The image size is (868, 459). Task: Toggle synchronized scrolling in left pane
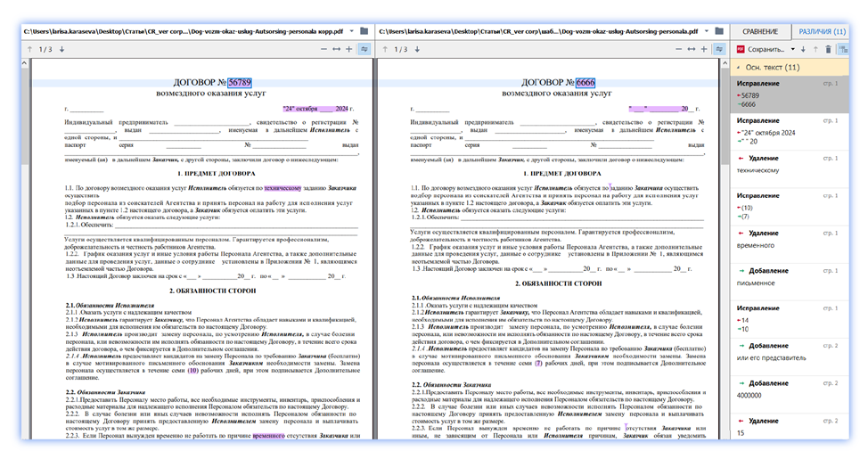point(364,49)
